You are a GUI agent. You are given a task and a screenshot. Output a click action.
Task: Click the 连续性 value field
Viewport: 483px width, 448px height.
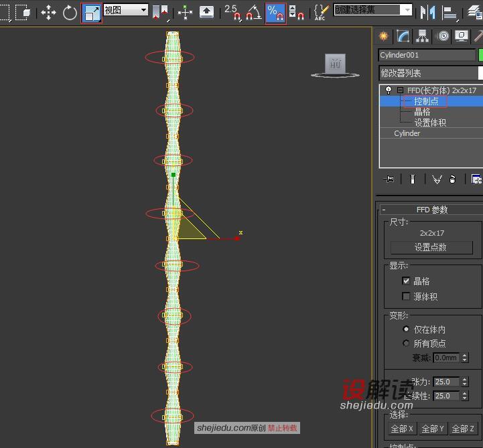(x=446, y=396)
